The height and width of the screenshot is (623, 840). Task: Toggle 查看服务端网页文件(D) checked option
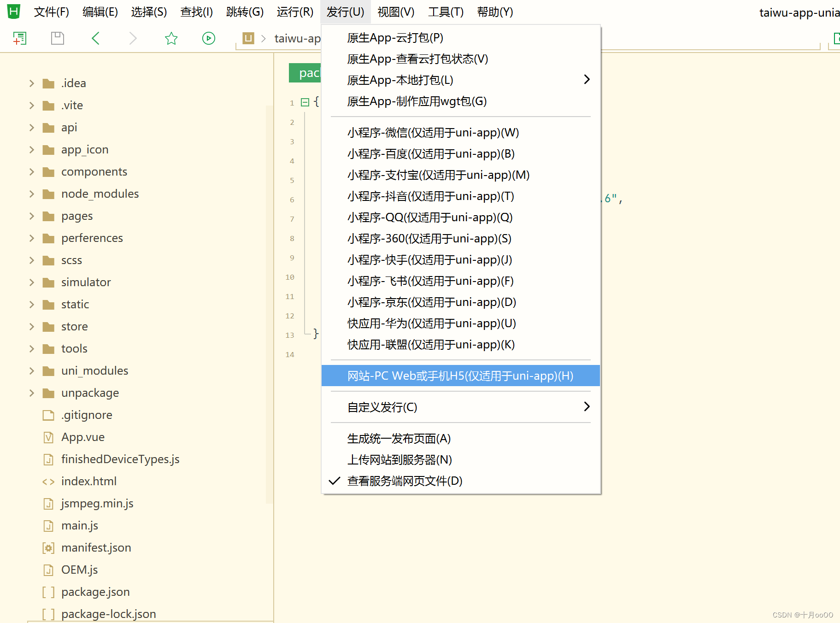pos(461,481)
